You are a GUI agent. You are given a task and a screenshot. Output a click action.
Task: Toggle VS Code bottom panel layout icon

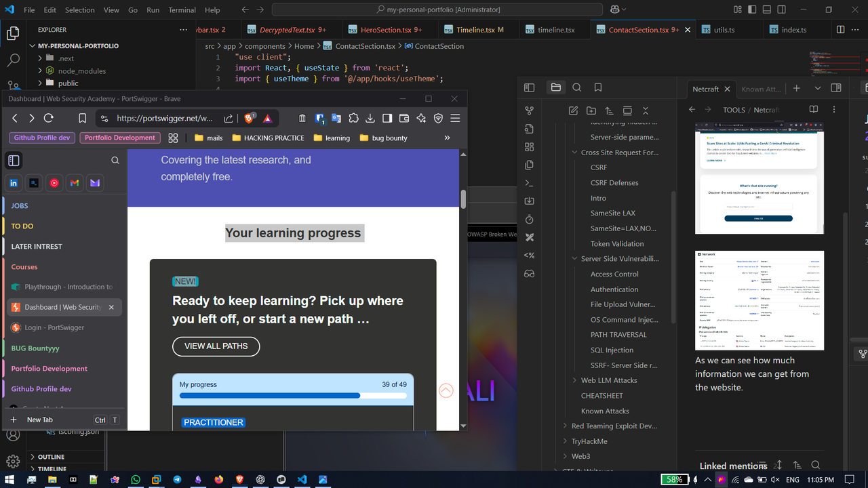pos(767,9)
